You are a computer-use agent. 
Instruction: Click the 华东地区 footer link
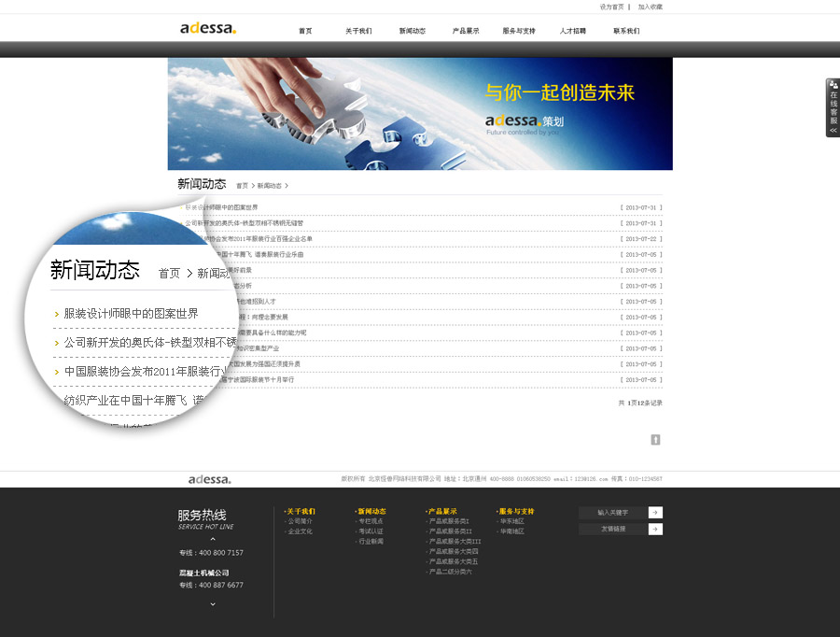click(x=512, y=521)
